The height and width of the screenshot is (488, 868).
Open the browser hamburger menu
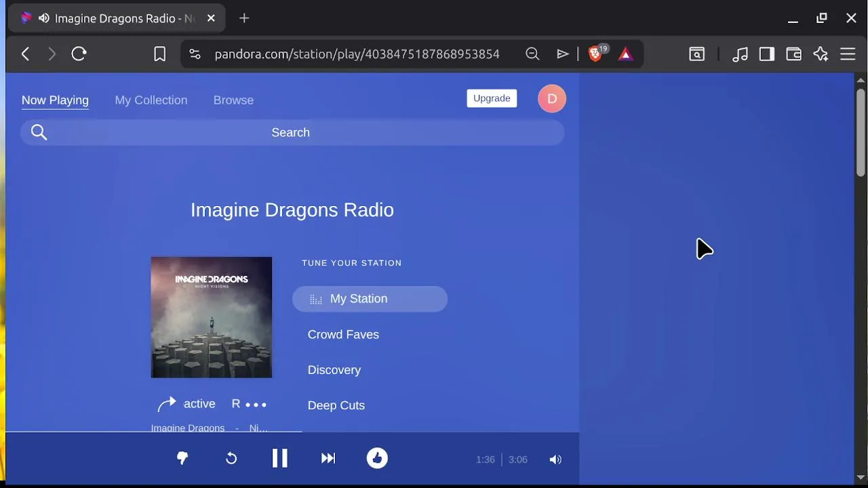point(848,54)
